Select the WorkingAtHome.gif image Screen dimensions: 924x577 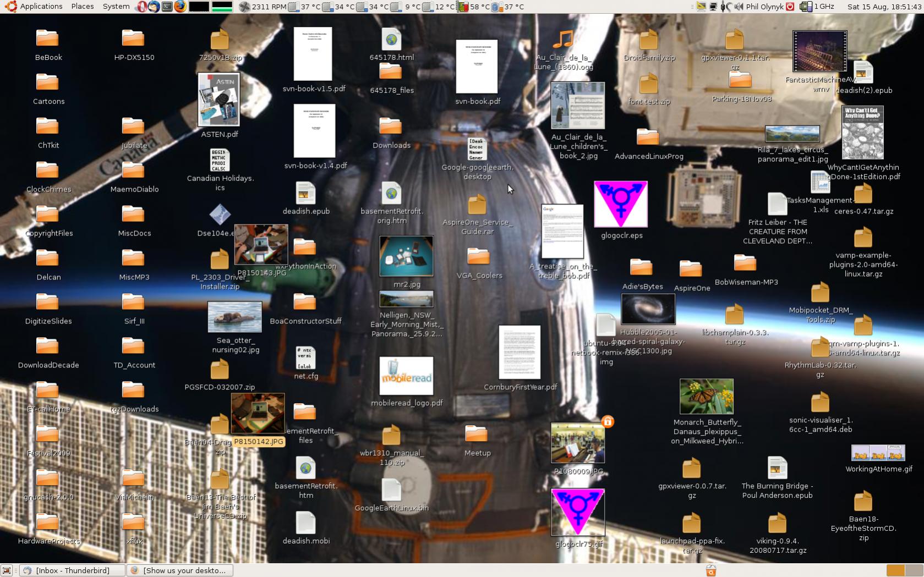pyautogui.click(x=878, y=459)
